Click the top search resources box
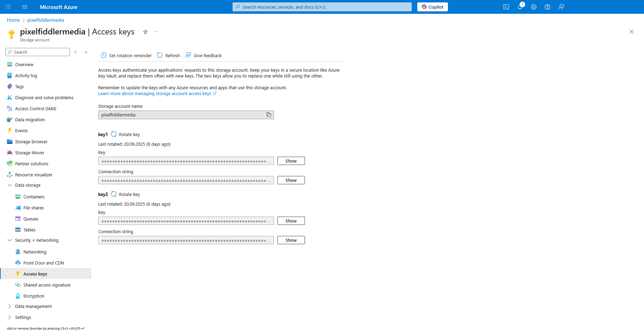This screenshot has width=644, height=332. pyautogui.click(x=322, y=7)
